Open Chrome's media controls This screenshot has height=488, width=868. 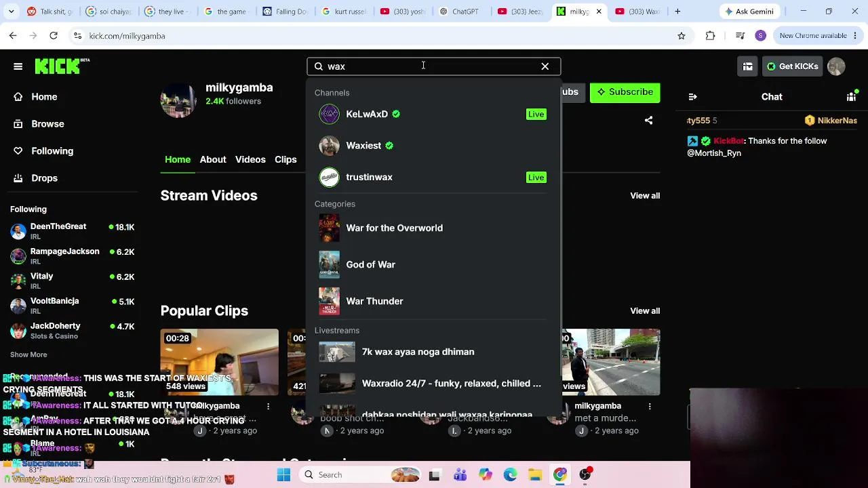[x=740, y=36]
